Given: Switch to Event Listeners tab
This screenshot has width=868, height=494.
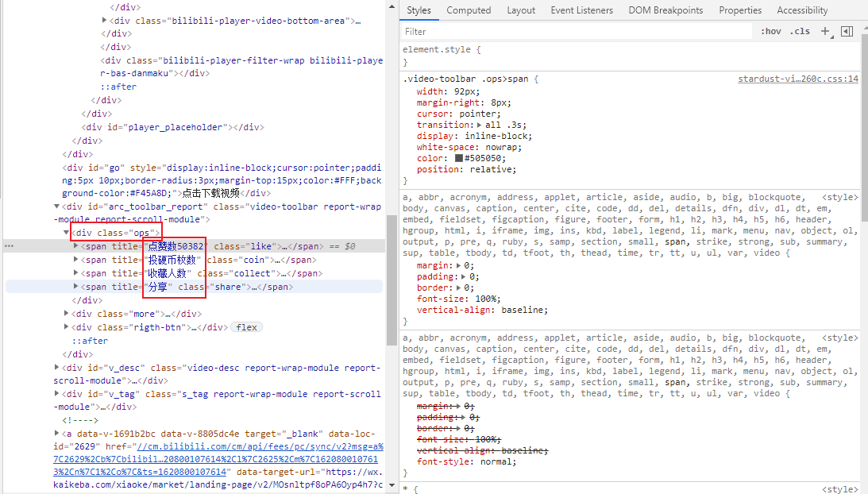Looking at the screenshot, I should 582,10.
